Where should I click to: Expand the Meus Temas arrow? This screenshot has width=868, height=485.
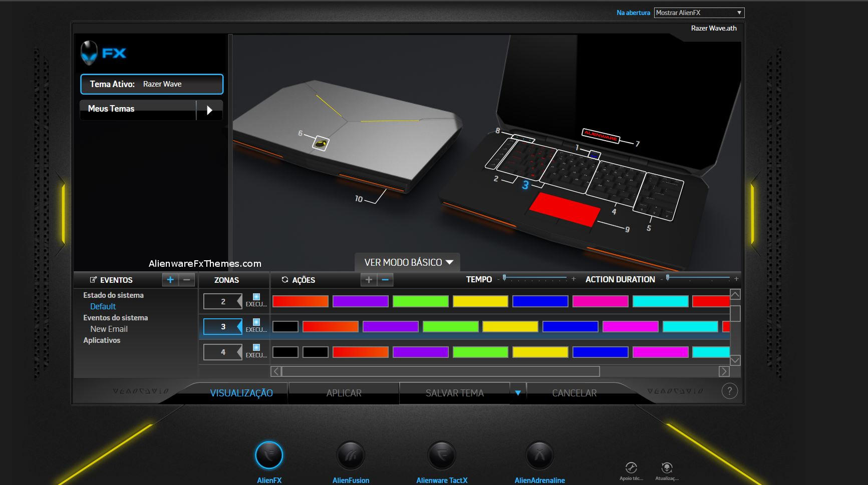(209, 110)
